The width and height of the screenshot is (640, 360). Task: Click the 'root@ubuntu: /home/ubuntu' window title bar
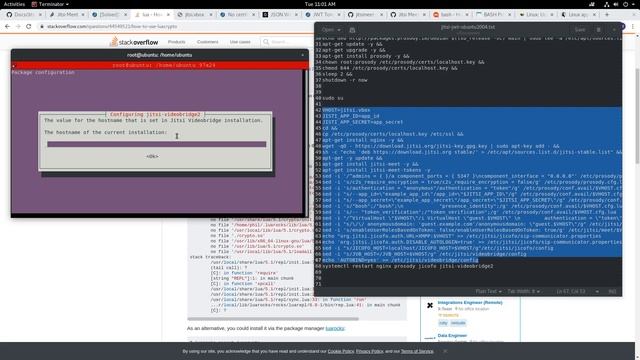[160, 55]
